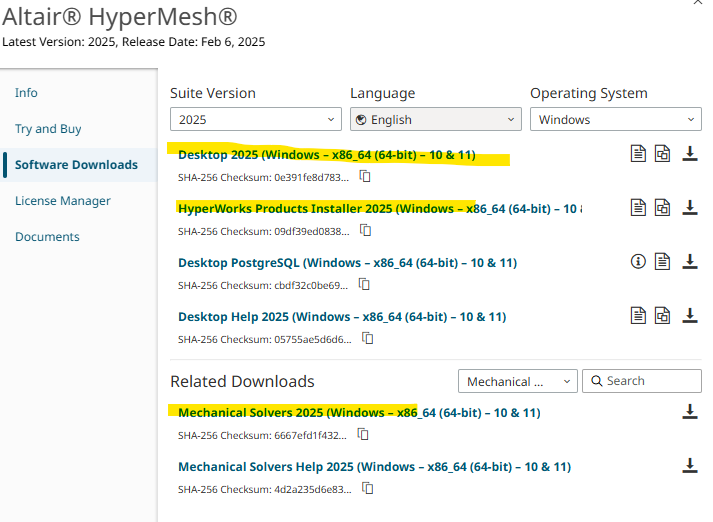The image size is (713, 522).
Task: Select the Software Downloads section
Action: (x=76, y=165)
